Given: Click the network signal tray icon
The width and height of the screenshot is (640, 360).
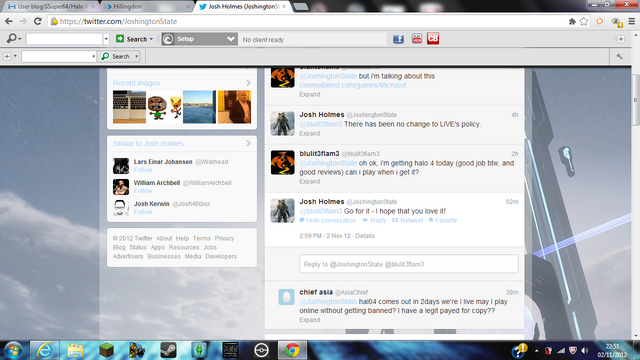Looking at the screenshot, I should point(561,351).
